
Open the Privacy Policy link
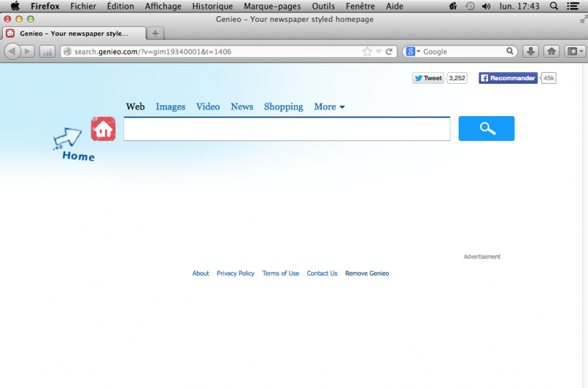tap(235, 273)
